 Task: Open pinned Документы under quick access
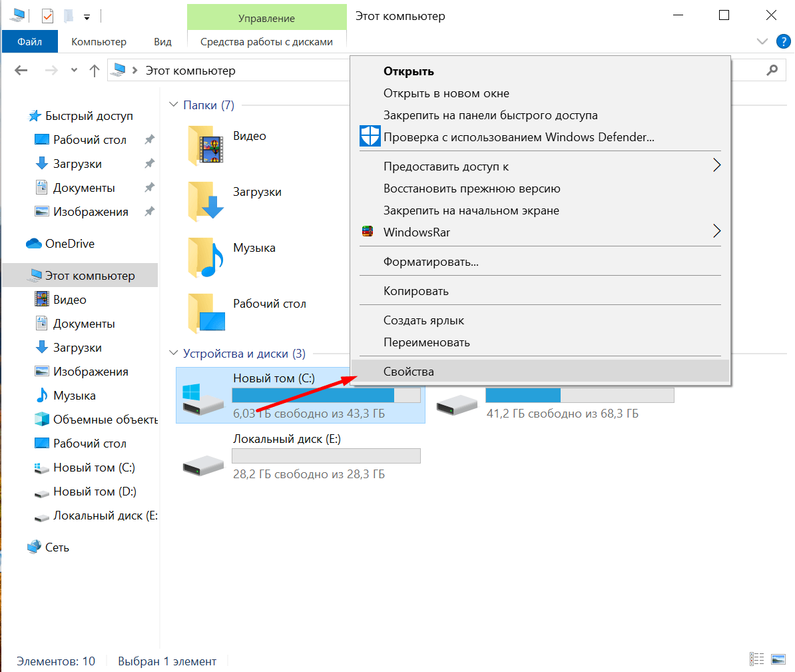(84, 188)
